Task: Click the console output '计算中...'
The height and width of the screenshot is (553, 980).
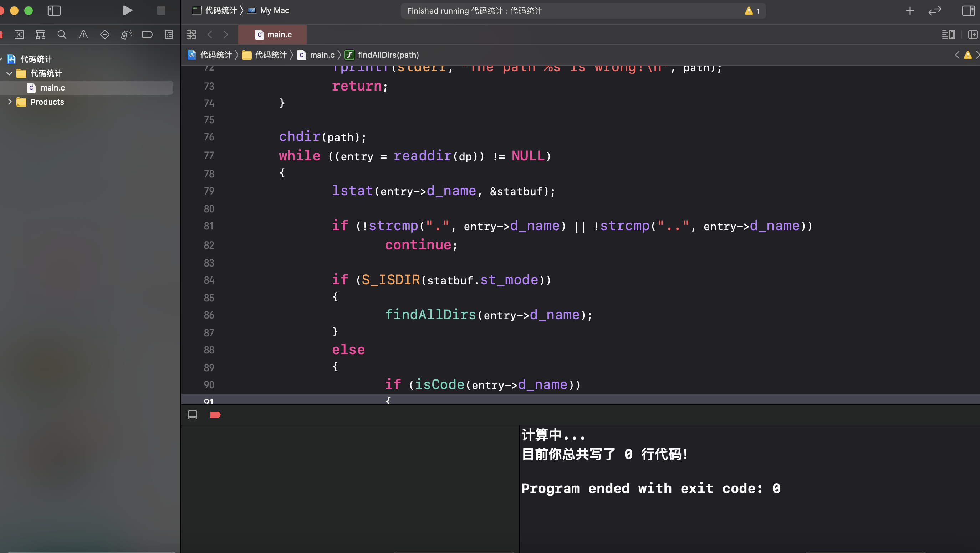Action: point(553,435)
